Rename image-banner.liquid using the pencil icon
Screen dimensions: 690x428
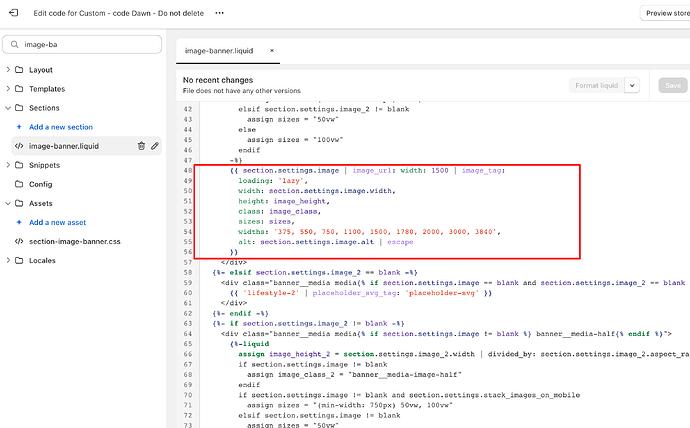tap(155, 146)
